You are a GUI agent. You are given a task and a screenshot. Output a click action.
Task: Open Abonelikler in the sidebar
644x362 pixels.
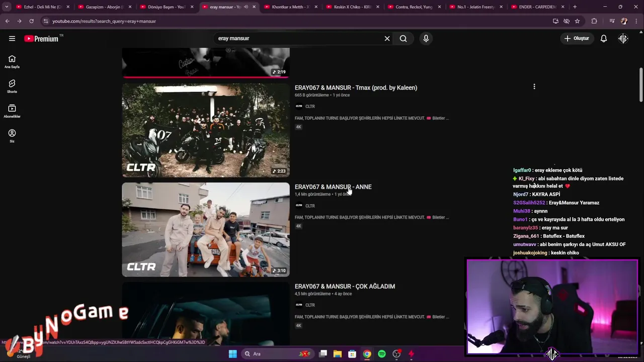[12, 111]
